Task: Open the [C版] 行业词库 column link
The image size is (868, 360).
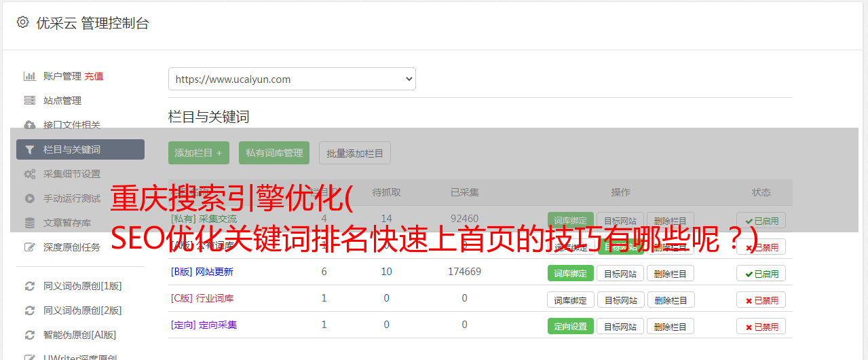Action: coord(202,298)
